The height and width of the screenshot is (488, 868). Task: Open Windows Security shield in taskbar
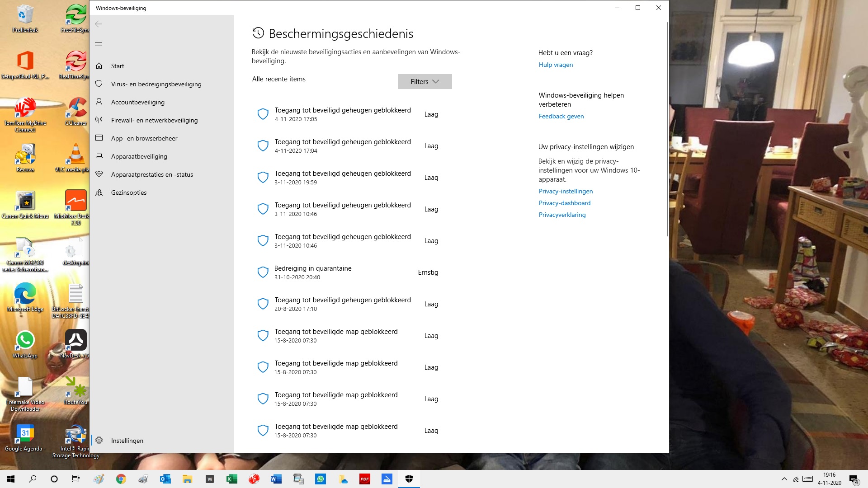[x=409, y=479]
